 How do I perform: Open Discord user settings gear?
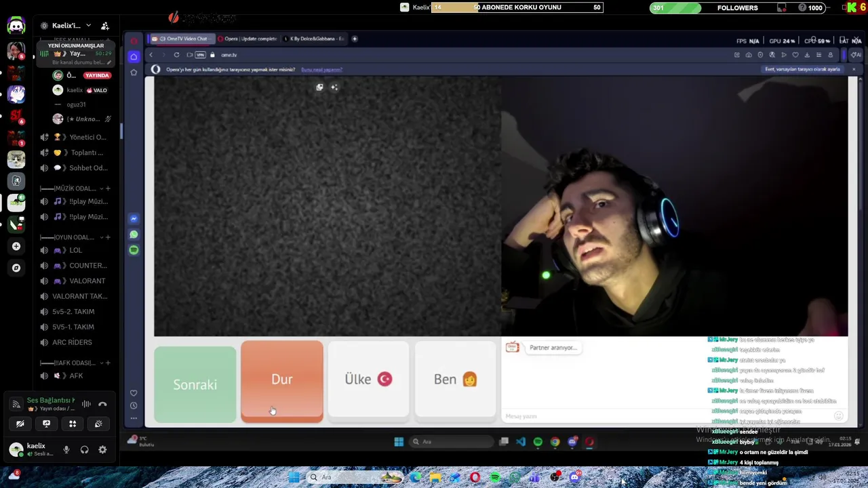(102, 449)
